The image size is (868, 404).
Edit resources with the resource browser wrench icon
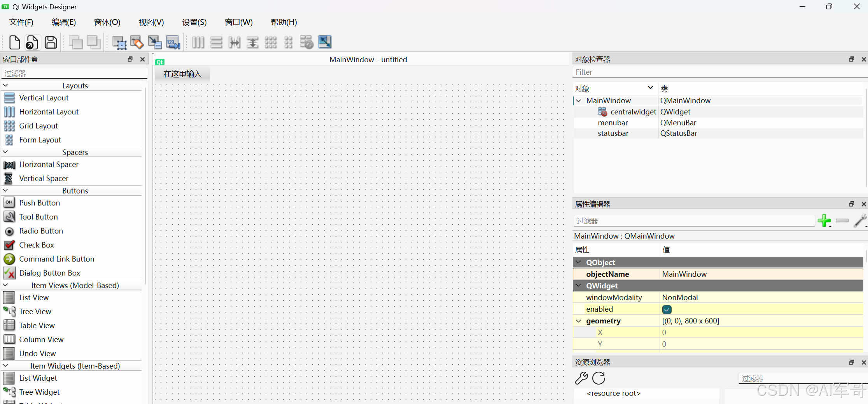pyautogui.click(x=581, y=378)
